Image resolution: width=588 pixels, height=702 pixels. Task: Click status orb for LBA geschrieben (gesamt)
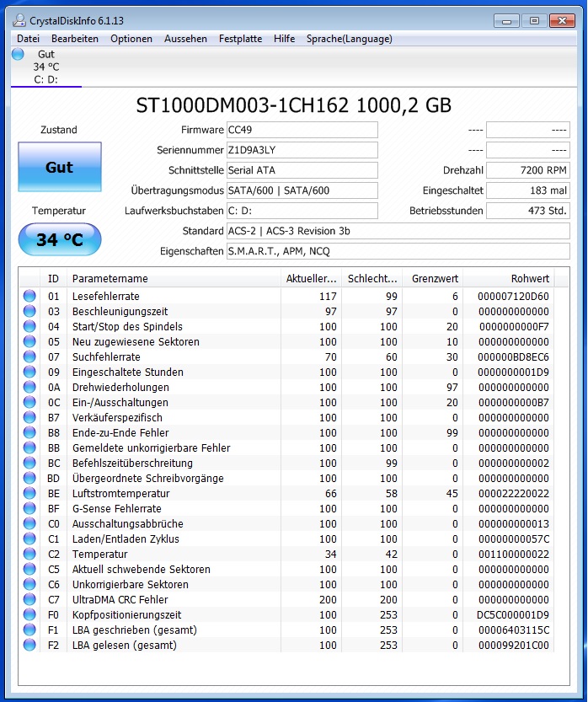click(x=29, y=630)
